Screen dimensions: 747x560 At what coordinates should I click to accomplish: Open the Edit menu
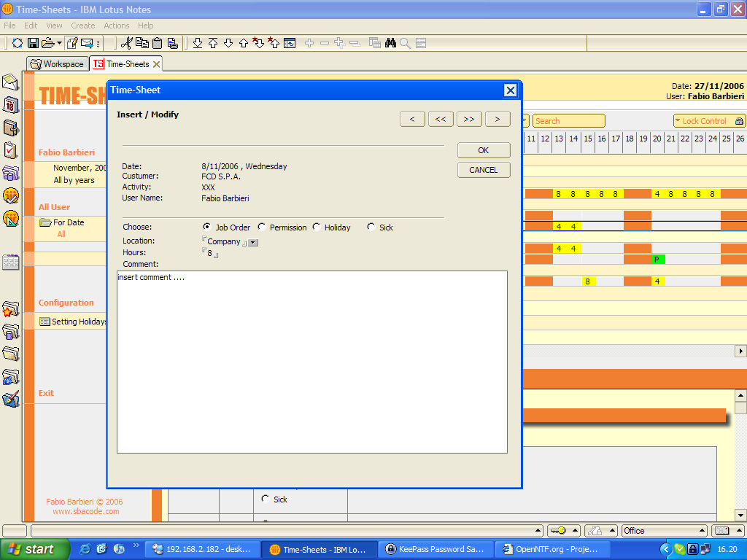coord(31,26)
